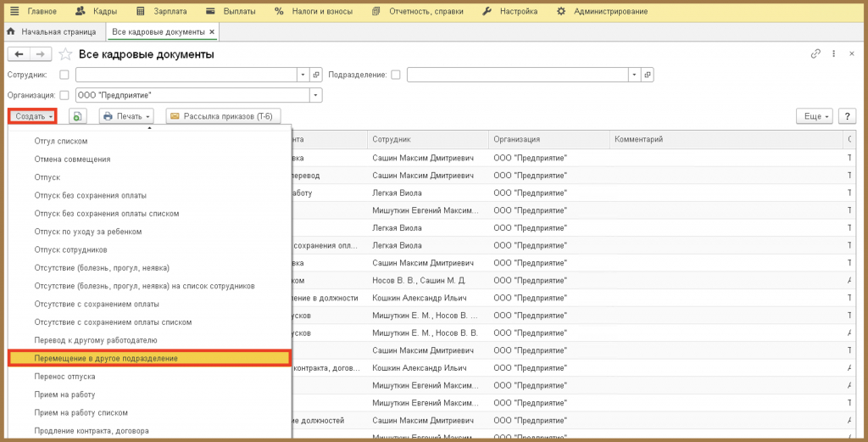Click Рассылка приказов (Т-6) button
Viewport: 868px width, 442px height.
(x=224, y=116)
